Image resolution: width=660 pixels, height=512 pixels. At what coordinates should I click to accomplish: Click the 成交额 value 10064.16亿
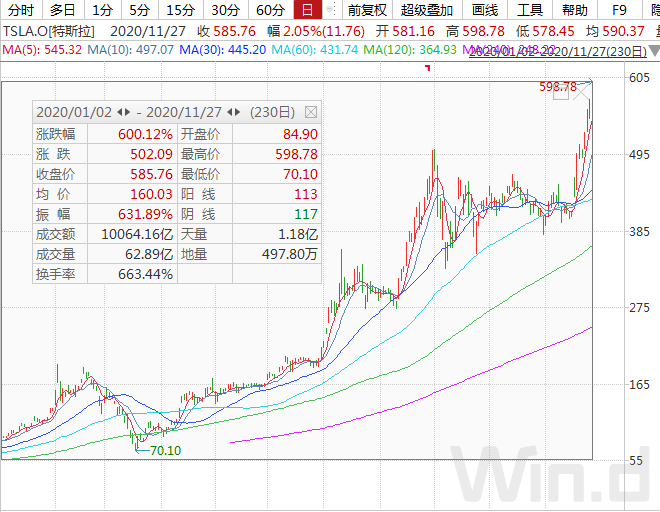click(x=137, y=234)
